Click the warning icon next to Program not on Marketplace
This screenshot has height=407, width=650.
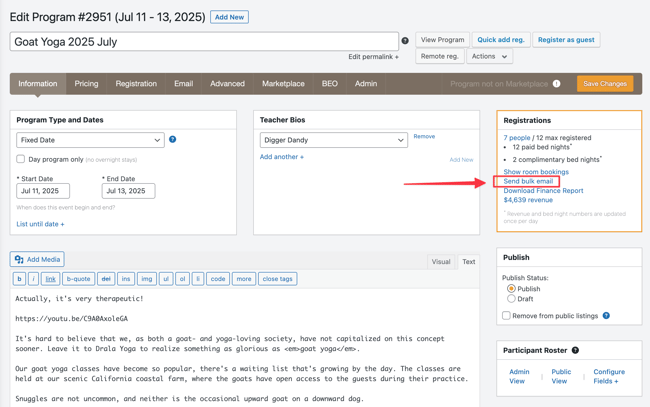556,84
